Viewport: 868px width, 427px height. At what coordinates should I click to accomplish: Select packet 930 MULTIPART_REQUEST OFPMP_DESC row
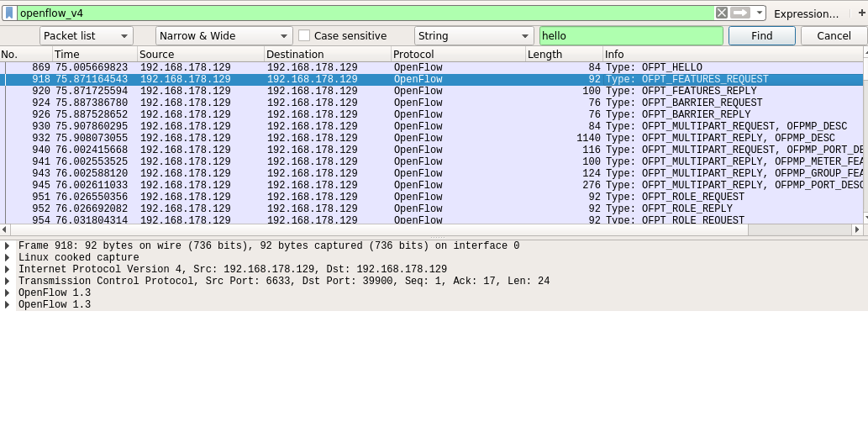coord(432,126)
